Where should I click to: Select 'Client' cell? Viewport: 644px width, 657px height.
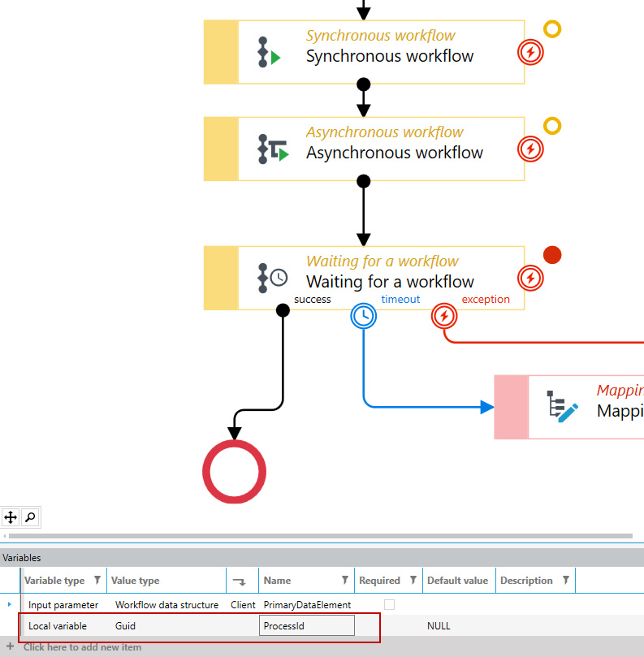pyautogui.click(x=243, y=605)
